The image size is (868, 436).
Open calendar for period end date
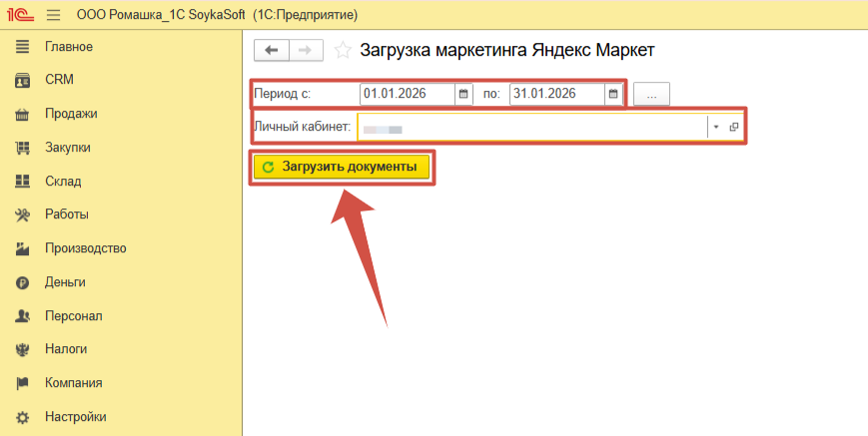[613, 94]
